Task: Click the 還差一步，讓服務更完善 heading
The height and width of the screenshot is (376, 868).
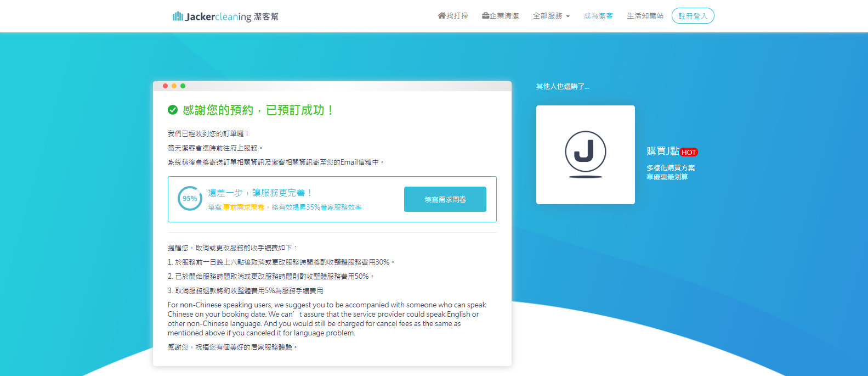Action: (x=259, y=193)
